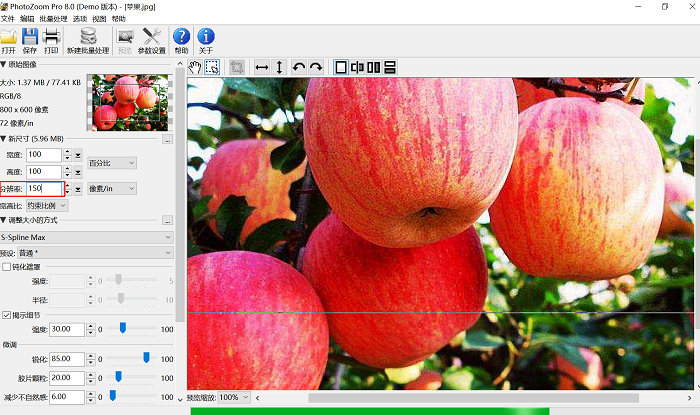Open the 批量处理 menu
Viewport: 700px width, 415px height.
(54, 19)
